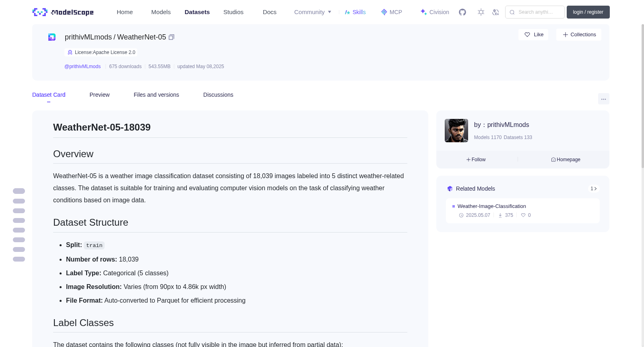Click the MCP diamond icon

pos(384,12)
